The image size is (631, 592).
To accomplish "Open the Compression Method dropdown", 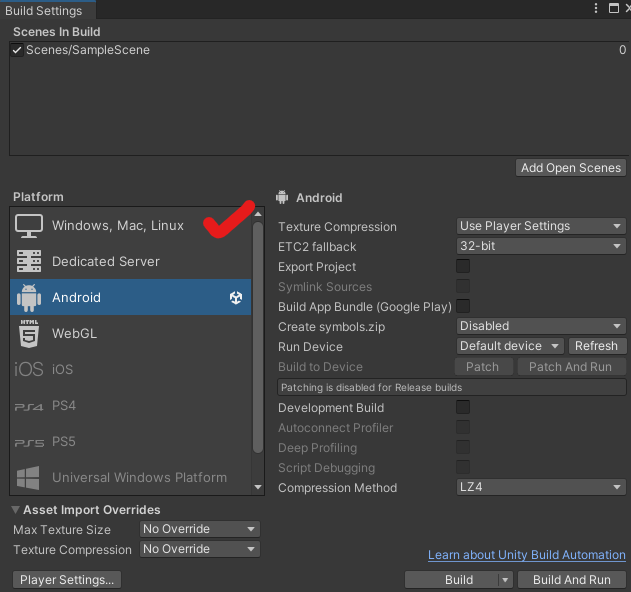I will [x=541, y=487].
